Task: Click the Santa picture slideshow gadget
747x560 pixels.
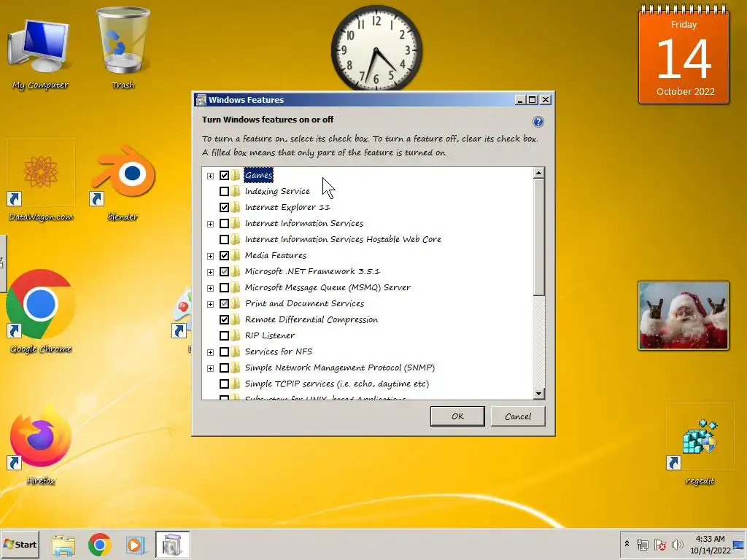Action: point(683,315)
